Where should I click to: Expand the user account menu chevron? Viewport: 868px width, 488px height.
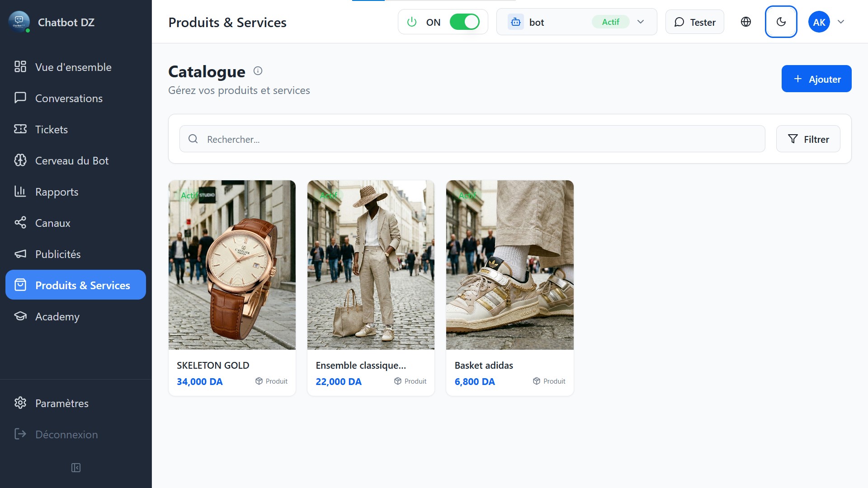(841, 22)
